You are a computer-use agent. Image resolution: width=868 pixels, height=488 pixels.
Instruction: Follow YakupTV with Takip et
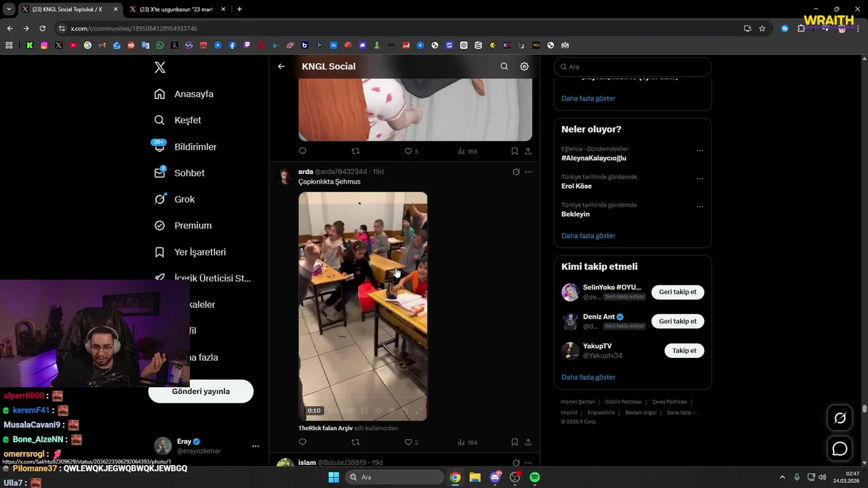pyautogui.click(x=684, y=350)
